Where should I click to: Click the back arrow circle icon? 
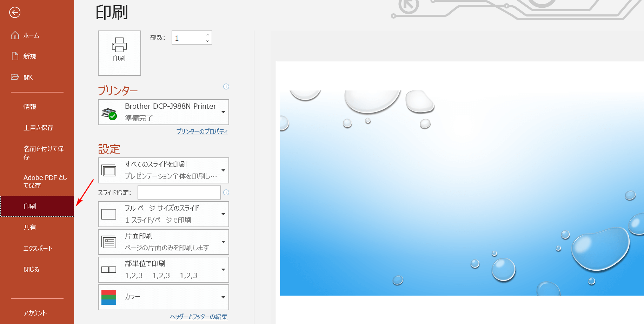tap(15, 13)
